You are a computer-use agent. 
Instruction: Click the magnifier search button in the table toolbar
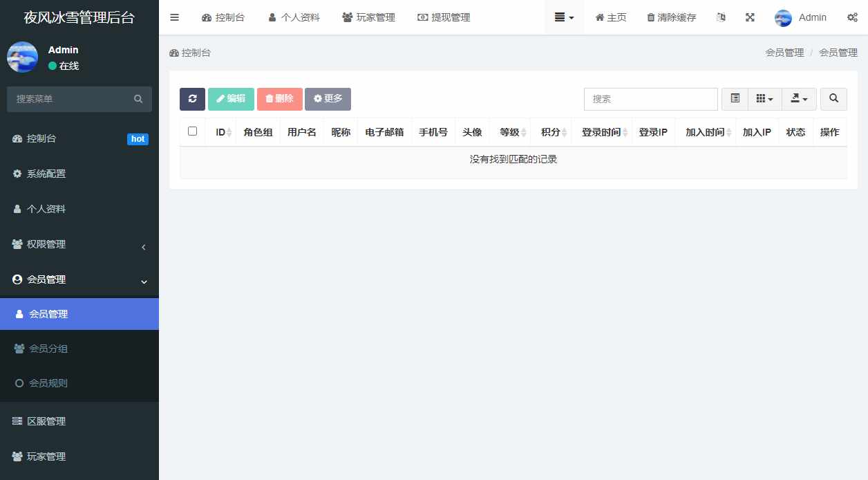(x=833, y=99)
